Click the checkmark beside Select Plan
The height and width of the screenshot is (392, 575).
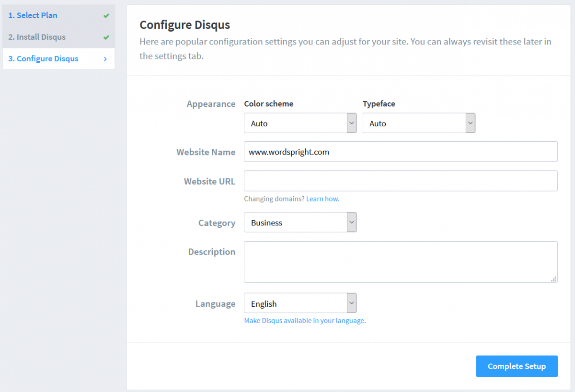[x=106, y=15]
